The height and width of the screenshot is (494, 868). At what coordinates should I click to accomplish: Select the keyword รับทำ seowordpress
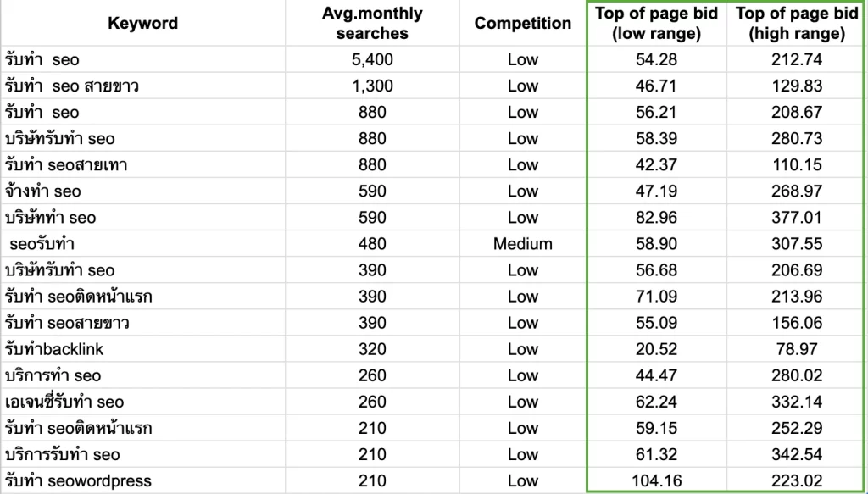pyautogui.click(x=78, y=481)
